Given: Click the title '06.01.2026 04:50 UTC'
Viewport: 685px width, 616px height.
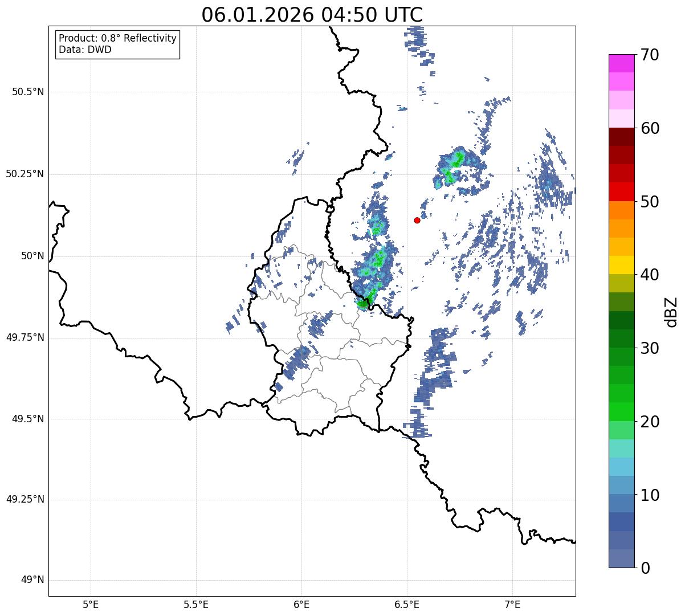Looking at the screenshot, I should (x=312, y=14).
